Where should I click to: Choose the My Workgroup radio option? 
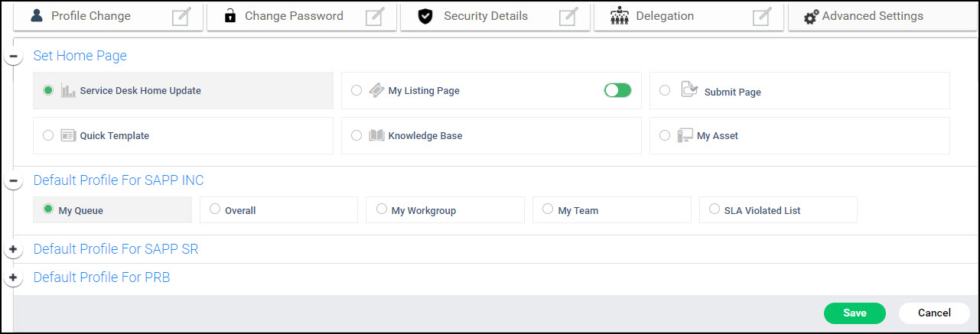pyautogui.click(x=382, y=209)
